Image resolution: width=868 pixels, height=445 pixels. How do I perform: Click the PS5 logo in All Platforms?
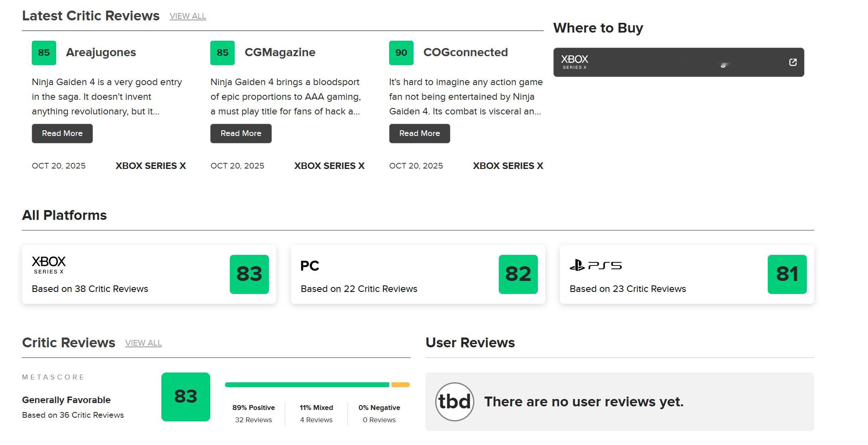tap(595, 266)
